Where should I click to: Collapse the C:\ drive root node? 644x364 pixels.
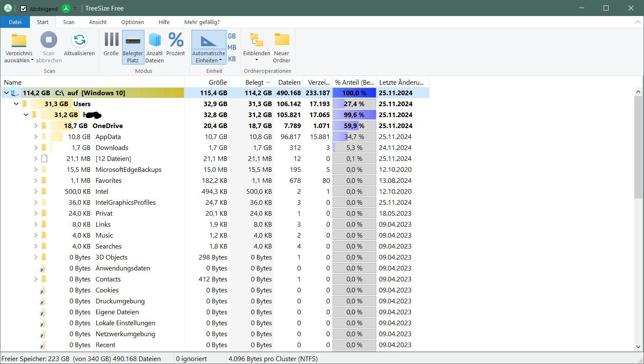tap(6, 93)
